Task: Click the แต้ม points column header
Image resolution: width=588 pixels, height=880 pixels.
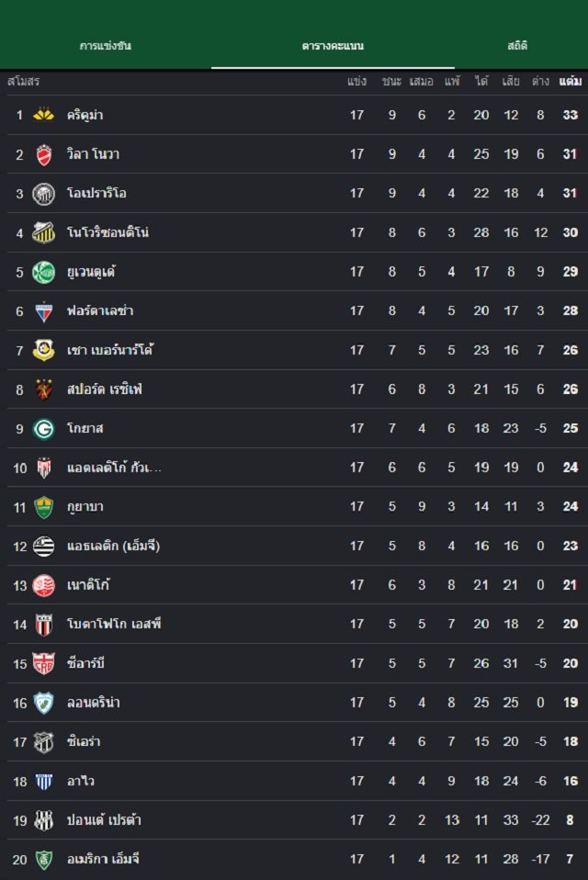Action: [570, 82]
